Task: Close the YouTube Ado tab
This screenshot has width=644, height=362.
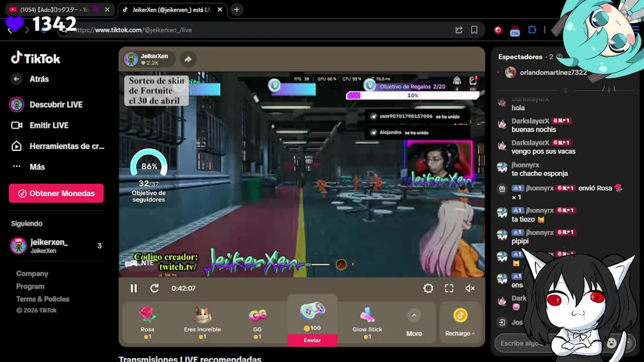Action: [x=107, y=10]
